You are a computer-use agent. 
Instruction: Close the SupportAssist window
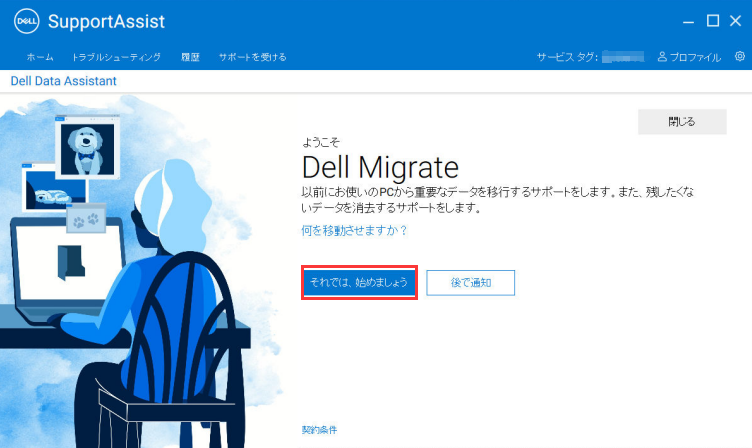click(x=735, y=21)
